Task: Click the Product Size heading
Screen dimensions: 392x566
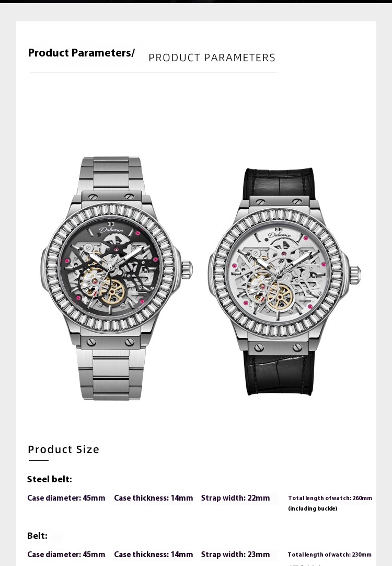Action: [63, 449]
